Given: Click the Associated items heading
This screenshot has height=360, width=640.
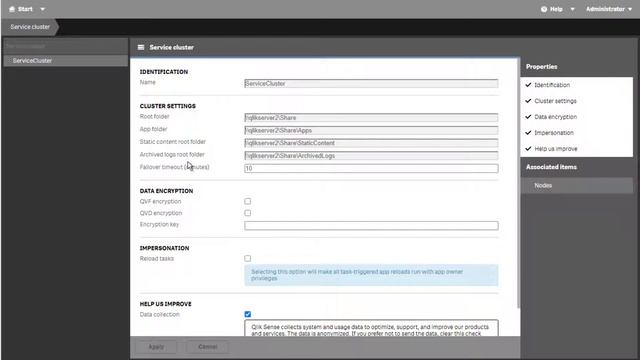Looking at the screenshot, I should click(551, 167).
